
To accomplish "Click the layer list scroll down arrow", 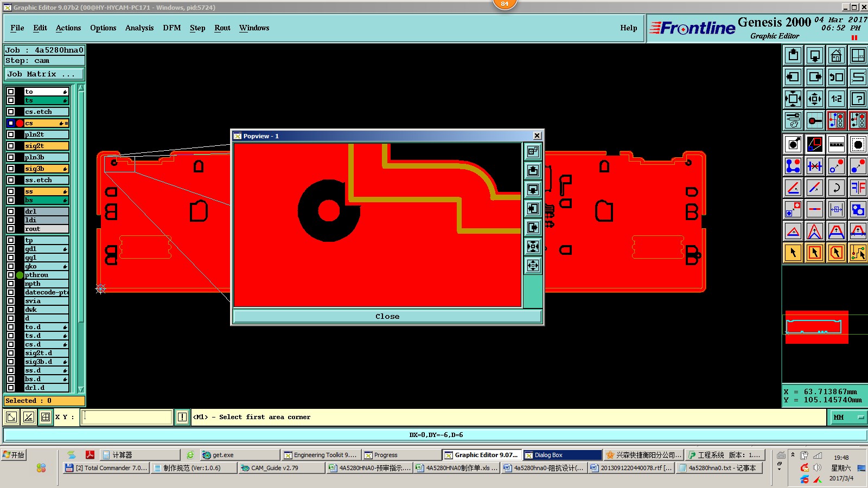I will tap(81, 389).
